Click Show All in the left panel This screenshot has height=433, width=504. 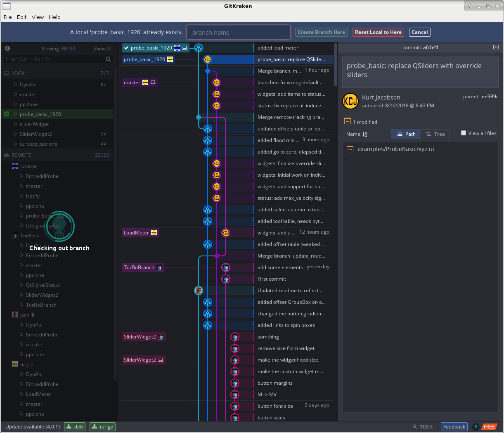103,49
